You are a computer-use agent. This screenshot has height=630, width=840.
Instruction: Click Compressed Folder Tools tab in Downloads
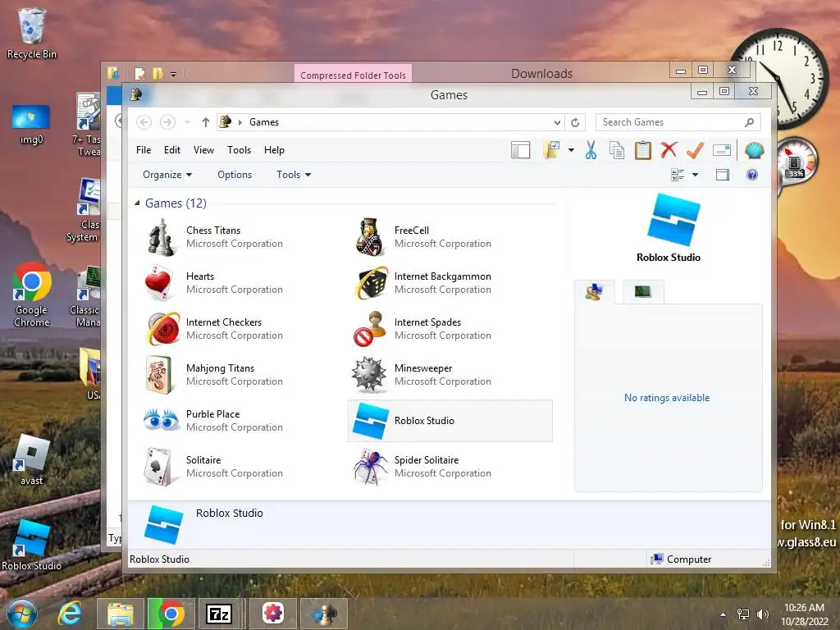click(353, 75)
